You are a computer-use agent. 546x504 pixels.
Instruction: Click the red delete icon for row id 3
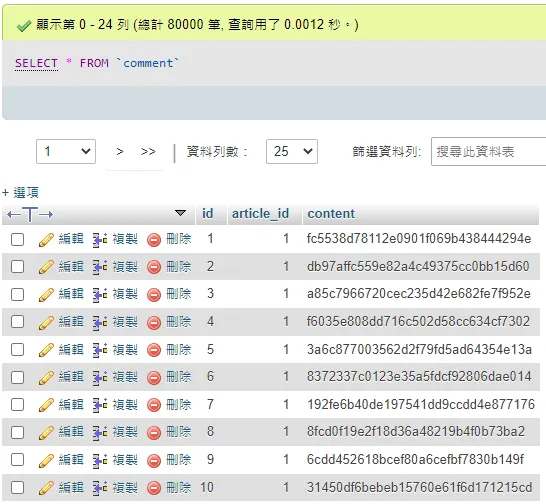point(154,295)
